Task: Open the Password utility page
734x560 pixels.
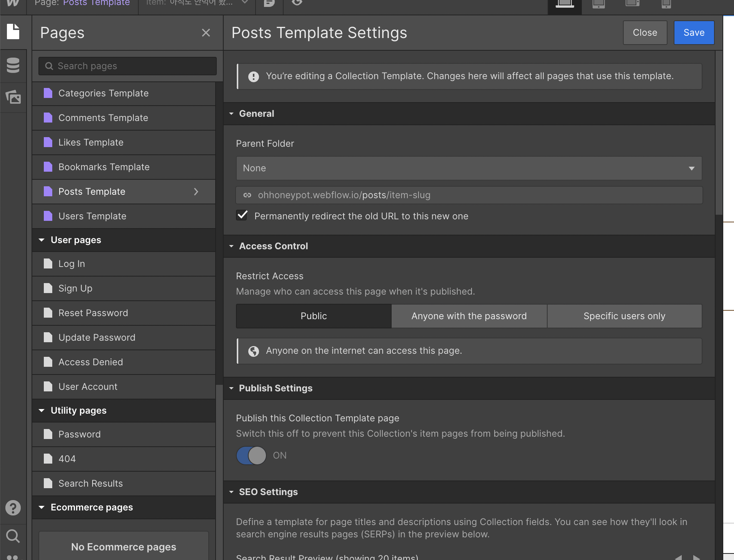Action: point(124,434)
